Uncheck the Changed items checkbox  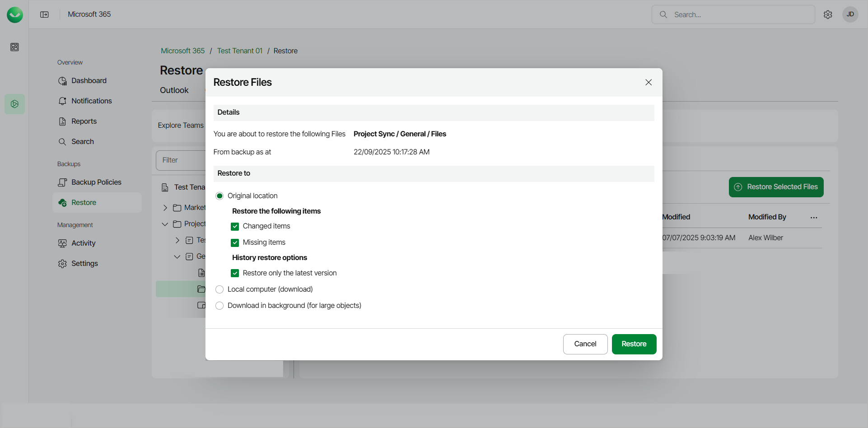(235, 226)
